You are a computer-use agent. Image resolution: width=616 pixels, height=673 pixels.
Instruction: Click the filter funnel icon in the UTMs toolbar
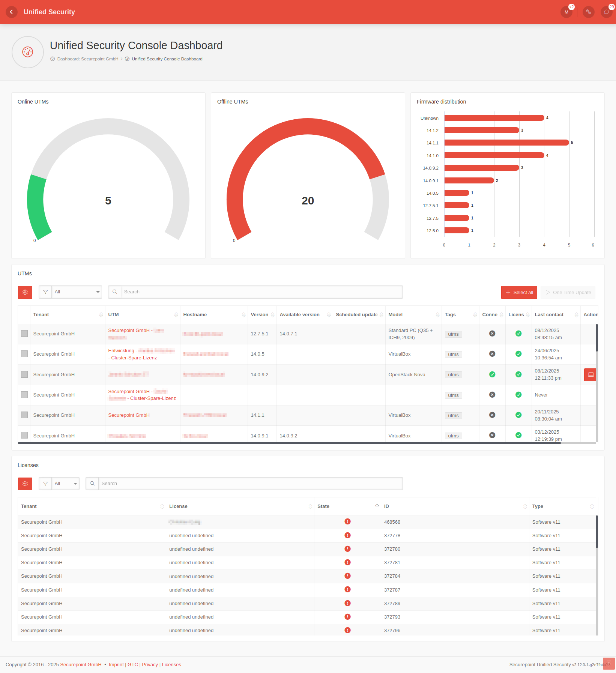45,292
